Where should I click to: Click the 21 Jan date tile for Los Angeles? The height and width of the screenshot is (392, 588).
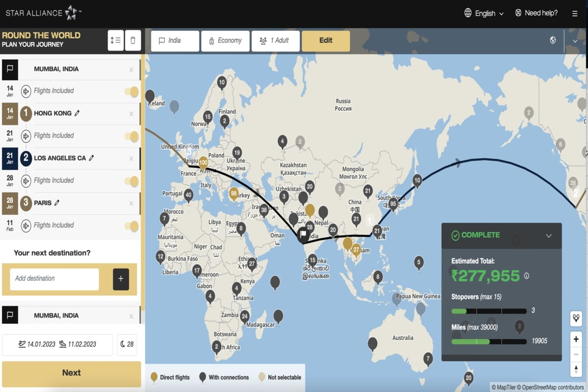point(10,158)
